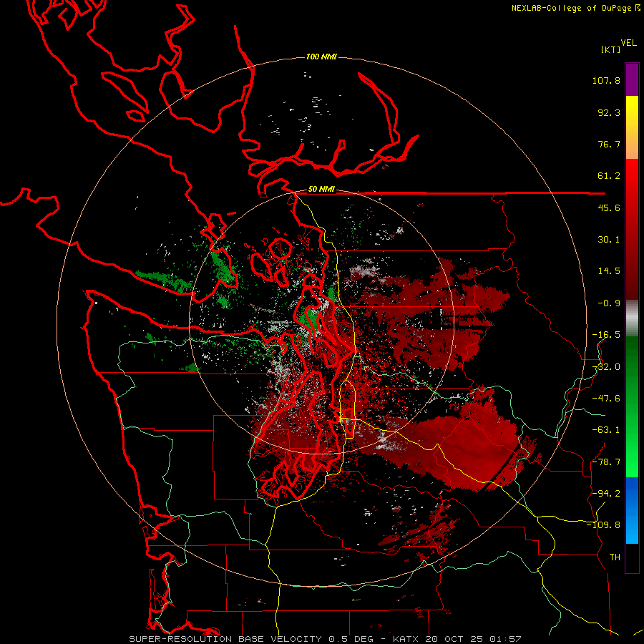Click the 30.1 velocity scale value
This screenshot has width=644, height=644.
609,240
